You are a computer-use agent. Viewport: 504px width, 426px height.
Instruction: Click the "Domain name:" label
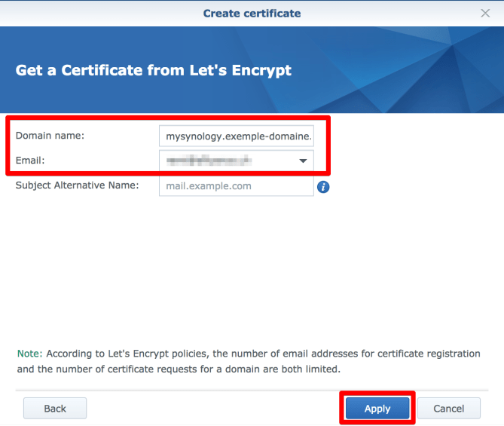(50, 136)
